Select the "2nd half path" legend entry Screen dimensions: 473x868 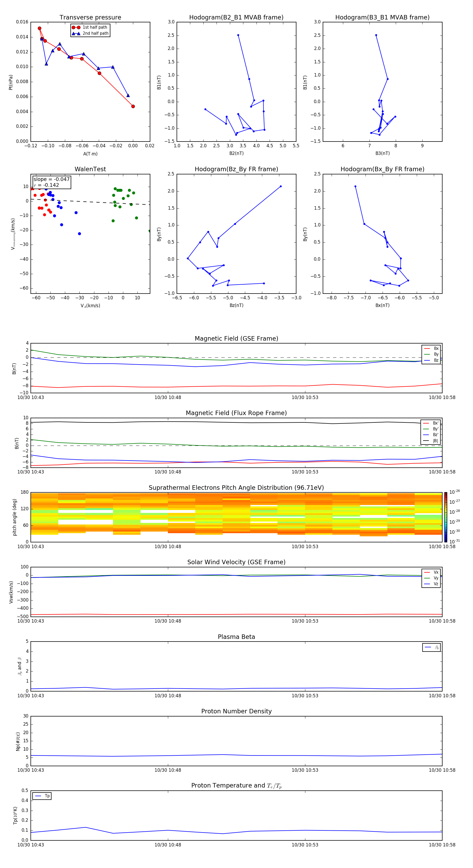[x=90, y=33]
